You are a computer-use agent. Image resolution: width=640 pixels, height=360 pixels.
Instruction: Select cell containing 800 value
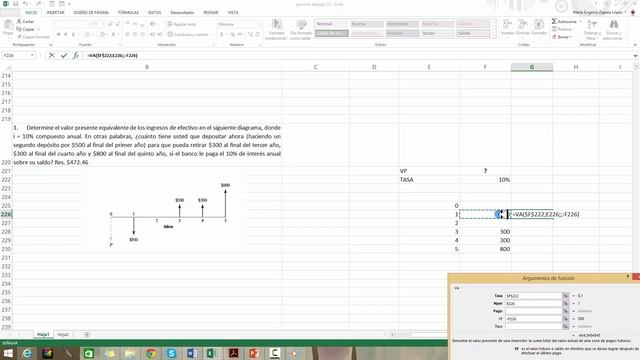[485, 249]
